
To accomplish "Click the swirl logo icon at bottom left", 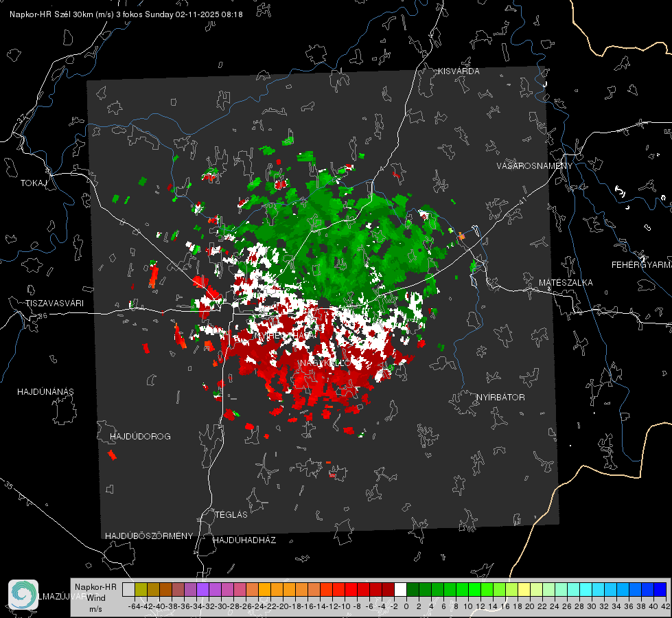I will click(x=23, y=595).
